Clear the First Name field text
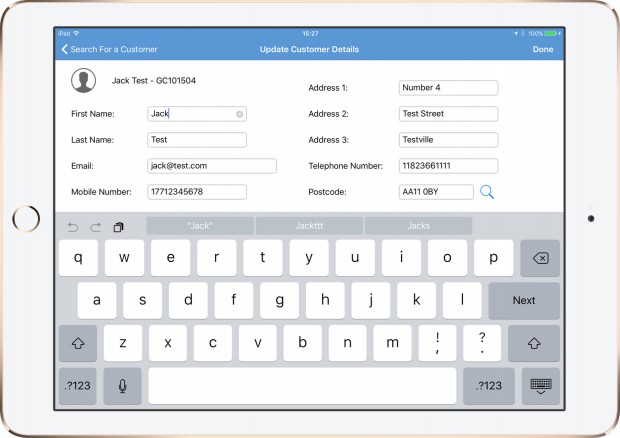620x438 pixels. [240, 114]
